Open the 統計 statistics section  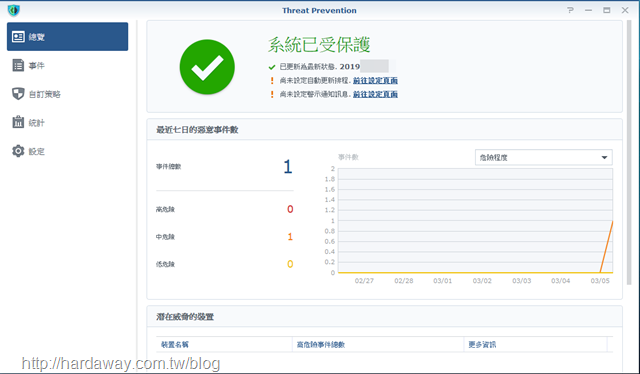click(67, 122)
